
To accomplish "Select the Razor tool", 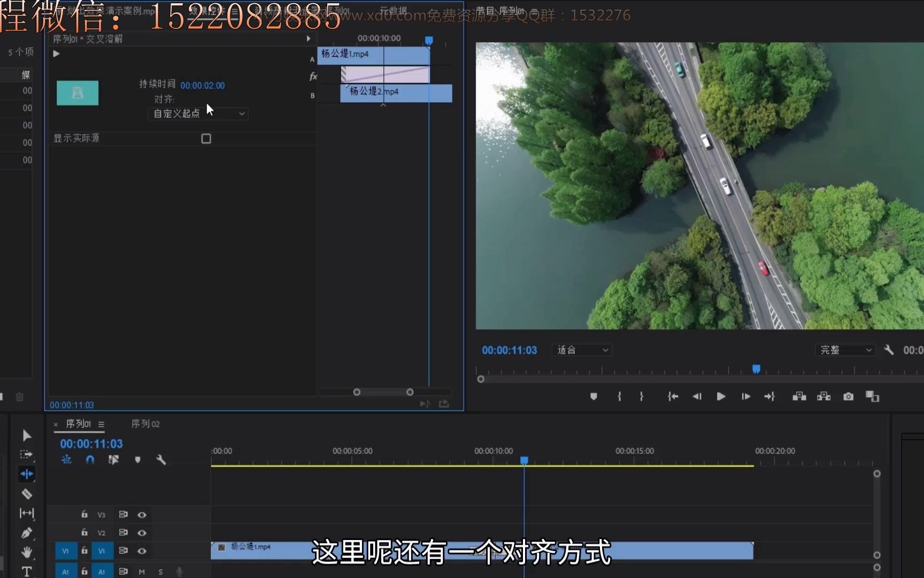I will tap(27, 493).
